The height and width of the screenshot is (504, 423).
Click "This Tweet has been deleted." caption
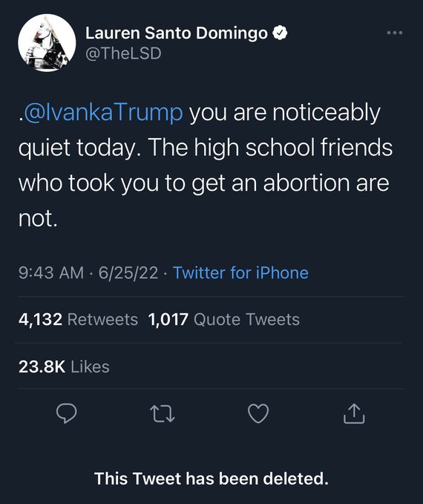211,479
